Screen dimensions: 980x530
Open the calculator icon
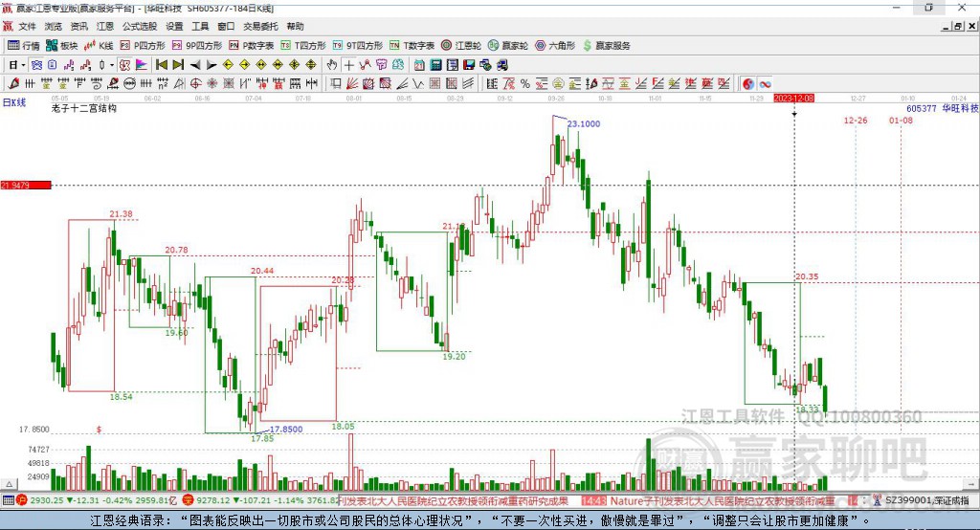pos(435,65)
